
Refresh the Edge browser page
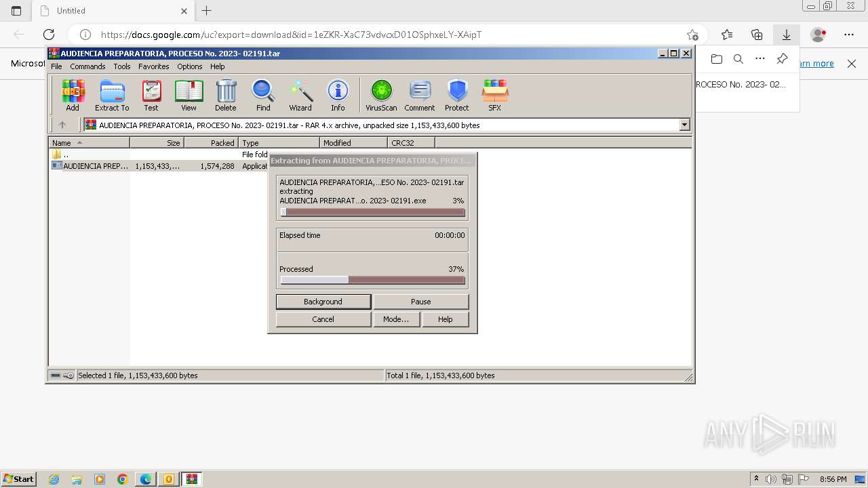tap(49, 35)
